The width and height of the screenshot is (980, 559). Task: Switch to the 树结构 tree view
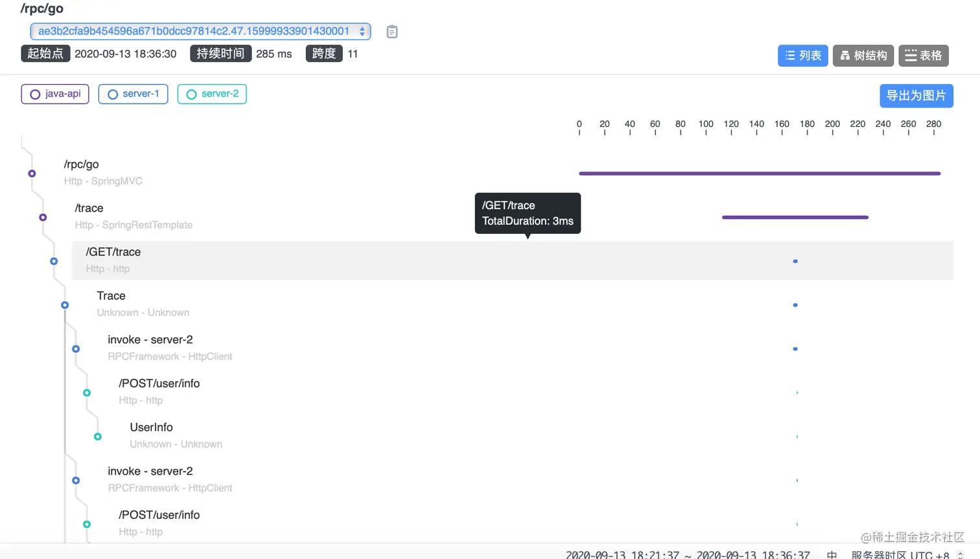[863, 56]
